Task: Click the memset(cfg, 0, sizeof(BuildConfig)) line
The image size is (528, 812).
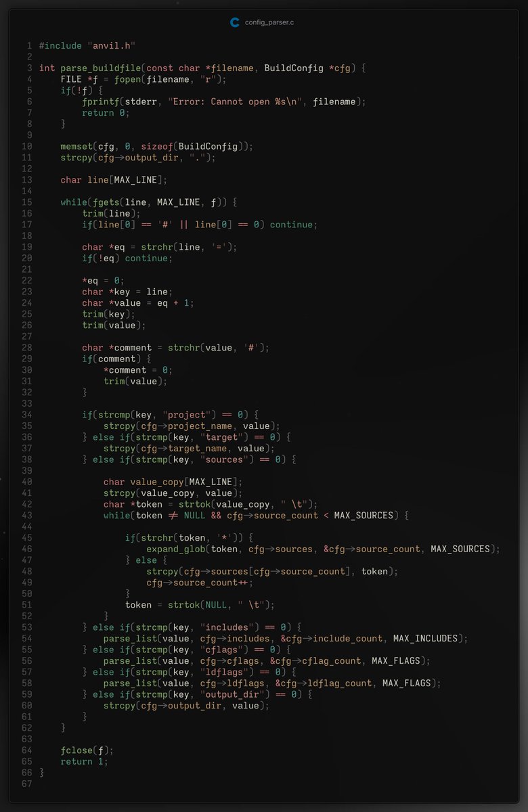Action: pyautogui.click(x=157, y=146)
